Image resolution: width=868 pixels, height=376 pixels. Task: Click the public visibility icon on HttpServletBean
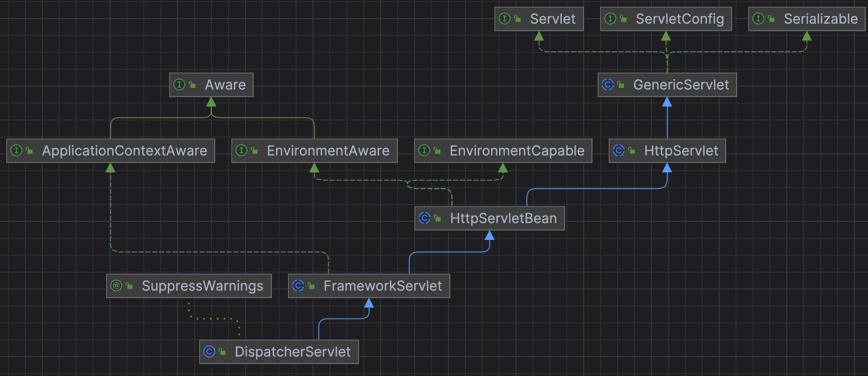[x=438, y=218]
